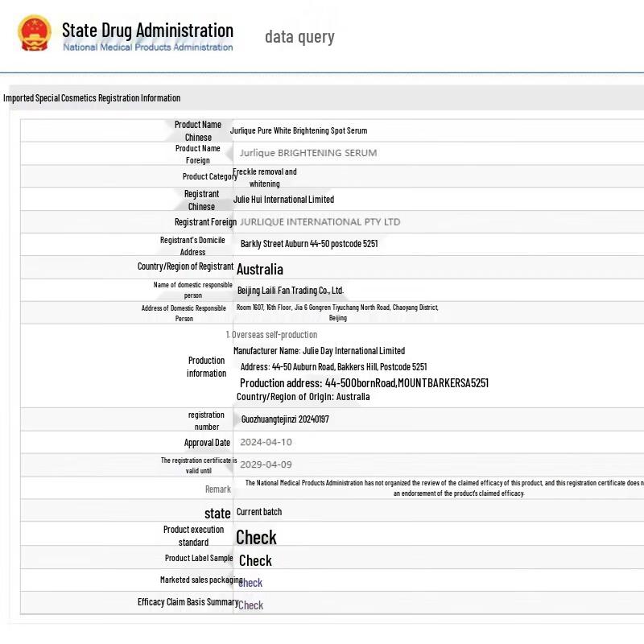
Task: Open Check link for Efficacy Claim Basis Summary
Action: pos(251,605)
